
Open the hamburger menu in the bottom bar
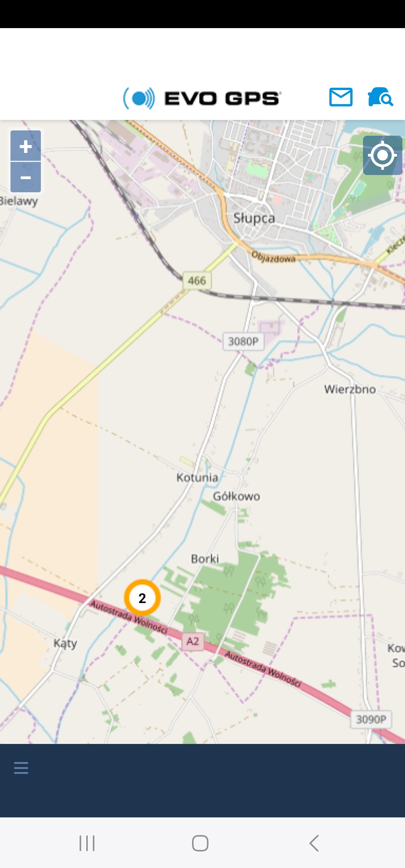[21, 768]
